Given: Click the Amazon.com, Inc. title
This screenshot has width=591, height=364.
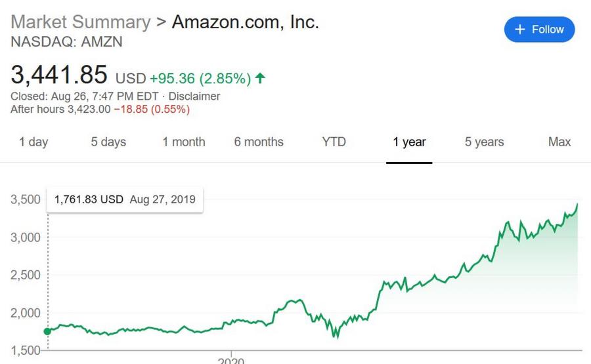Looking at the screenshot, I should click(246, 22).
